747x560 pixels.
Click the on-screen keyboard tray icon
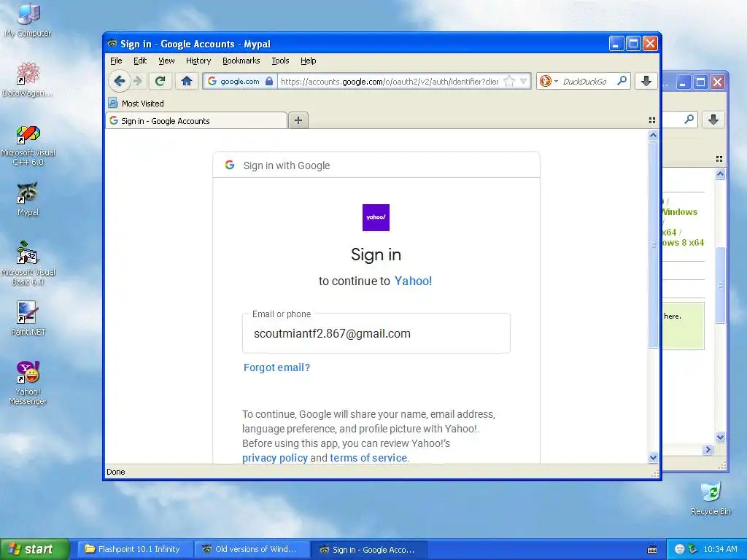point(652,550)
